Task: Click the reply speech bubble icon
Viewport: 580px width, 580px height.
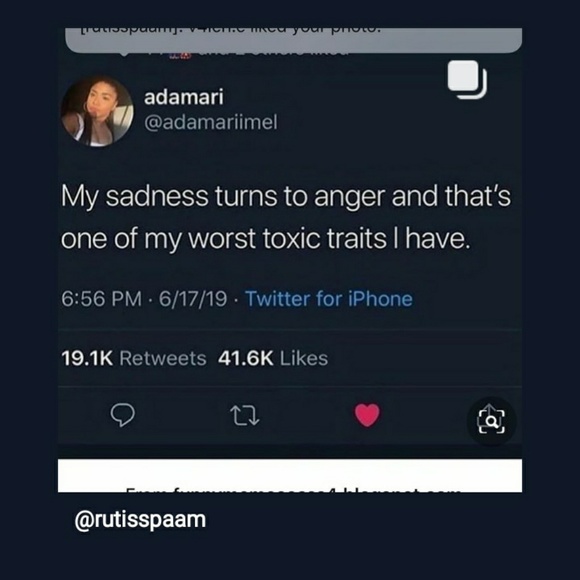Action: [122, 415]
